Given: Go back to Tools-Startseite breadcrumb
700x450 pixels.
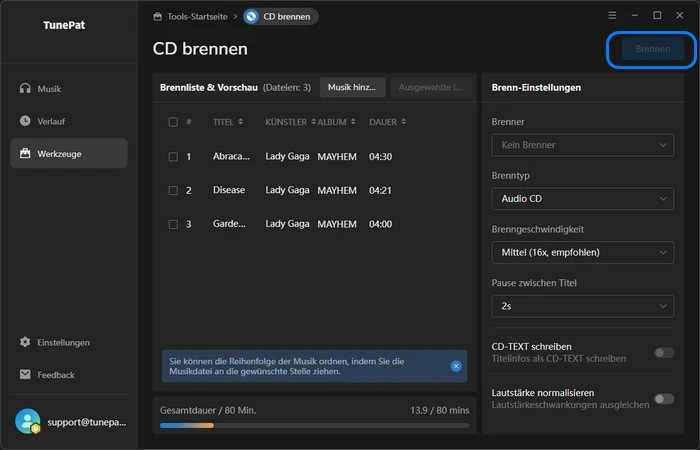Looking at the screenshot, I should tap(197, 17).
